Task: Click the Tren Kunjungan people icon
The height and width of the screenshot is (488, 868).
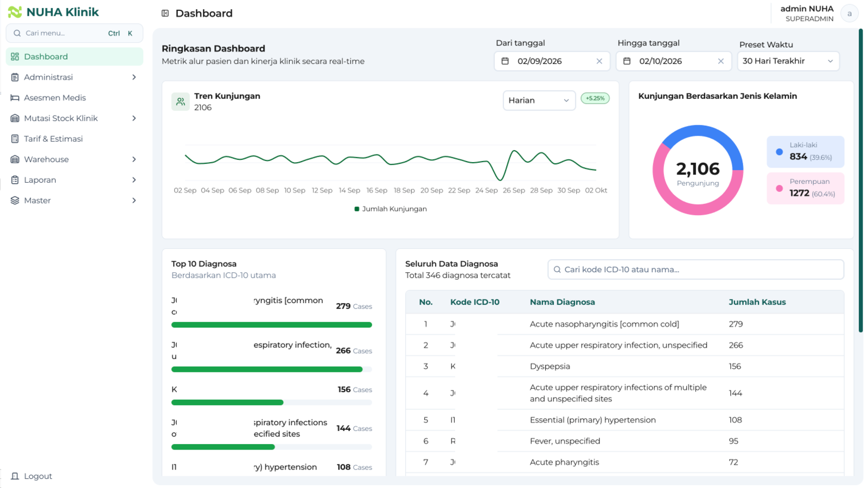Action: (181, 101)
